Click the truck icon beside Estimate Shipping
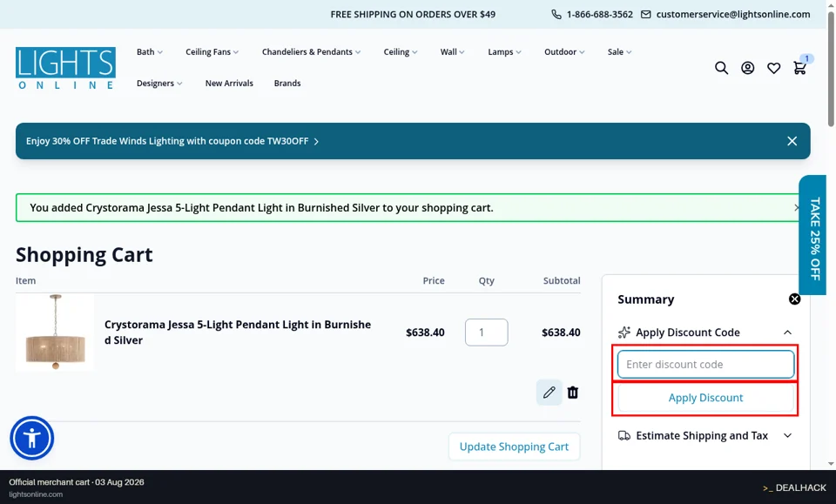The image size is (836, 504). click(x=624, y=436)
